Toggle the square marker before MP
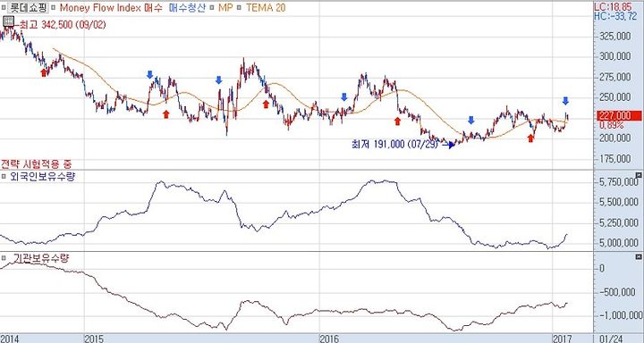 pos(211,7)
